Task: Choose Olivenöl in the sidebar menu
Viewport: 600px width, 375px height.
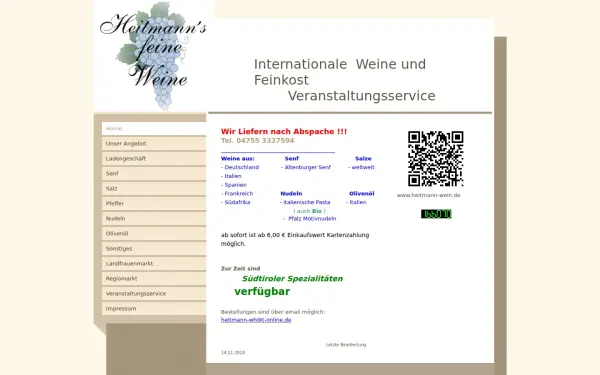Action: [154, 233]
